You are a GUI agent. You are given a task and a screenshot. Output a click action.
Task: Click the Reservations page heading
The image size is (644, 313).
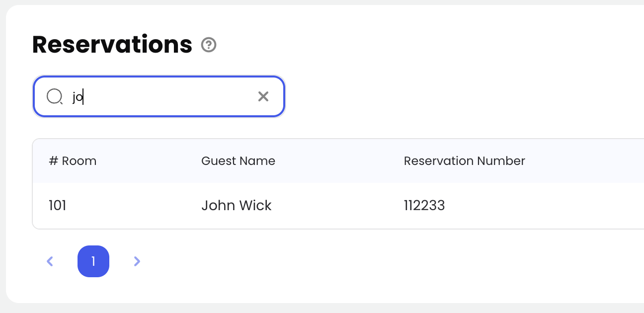tap(112, 45)
